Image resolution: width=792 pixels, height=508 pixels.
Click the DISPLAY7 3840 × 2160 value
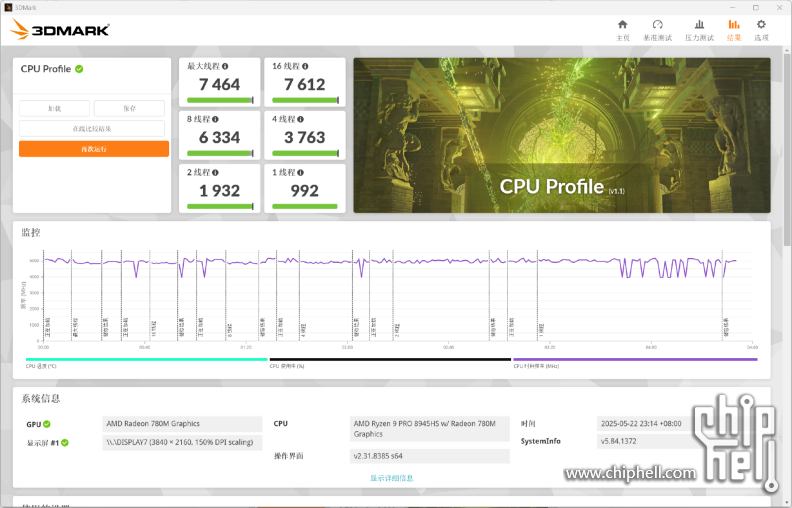(182, 442)
